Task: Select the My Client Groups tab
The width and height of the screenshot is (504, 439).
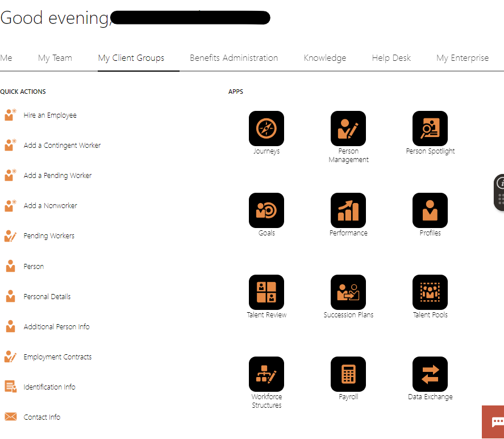Action: pyautogui.click(x=131, y=58)
